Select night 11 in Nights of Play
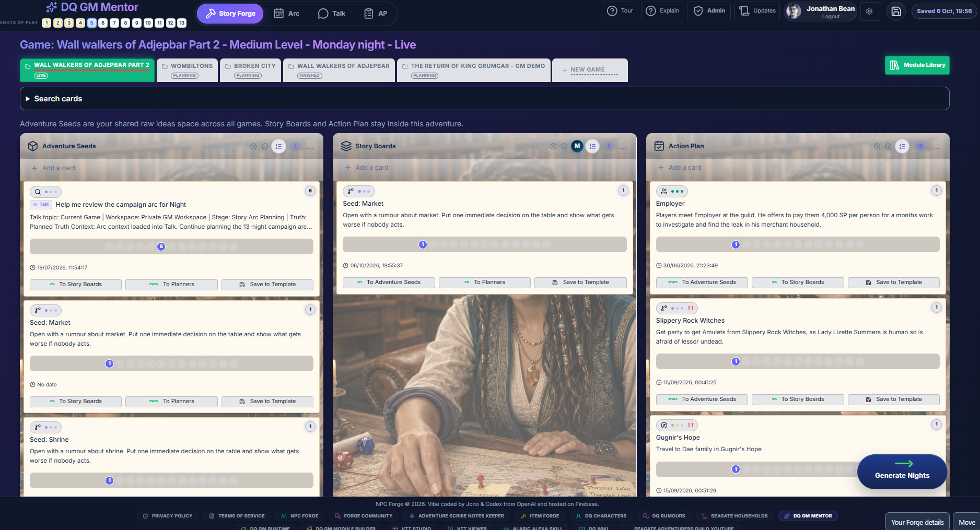This screenshot has width=980, height=530. point(159,23)
